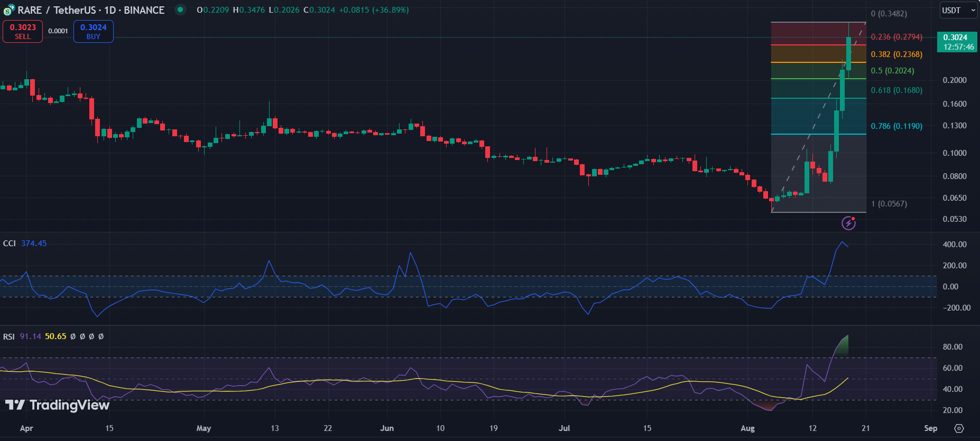Screen dimensions: 980x441
Task: Click the RSI 80.00 scale label
Action: pos(953,347)
